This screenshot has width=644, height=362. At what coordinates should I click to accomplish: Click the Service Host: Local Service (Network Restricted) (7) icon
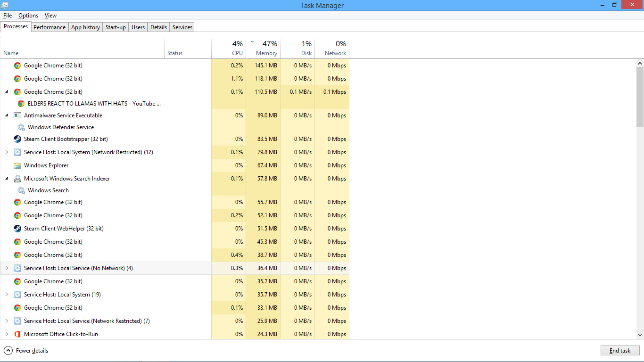[x=17, y=321]
